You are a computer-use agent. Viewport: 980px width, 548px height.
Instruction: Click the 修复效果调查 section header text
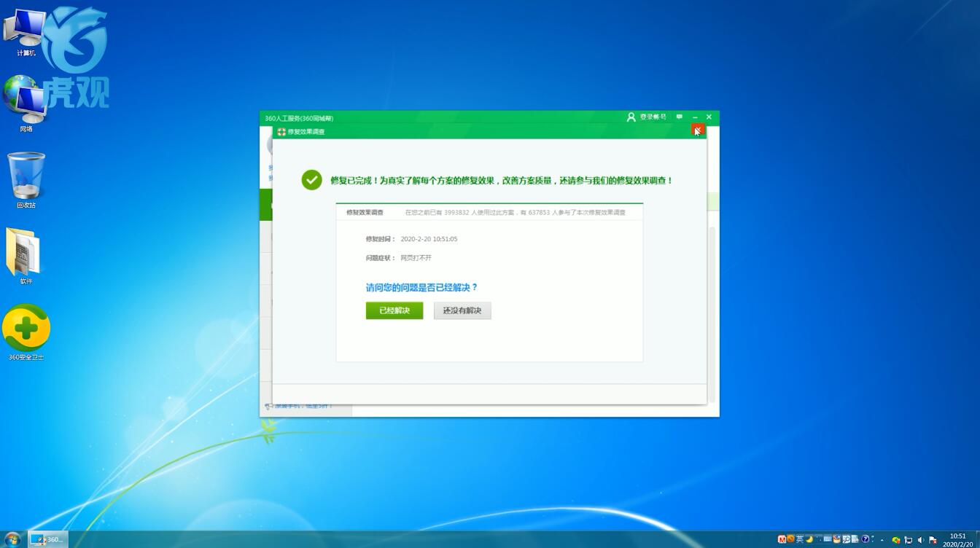[x=365, y=212]
